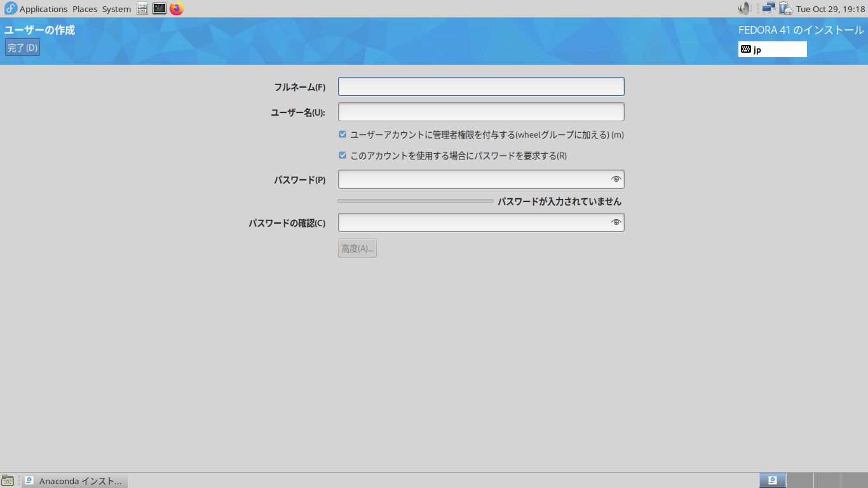Image resolution: width=868 pixels, height=488 pixels.
Task: Open the System menu
Action: tap(116, 9)
